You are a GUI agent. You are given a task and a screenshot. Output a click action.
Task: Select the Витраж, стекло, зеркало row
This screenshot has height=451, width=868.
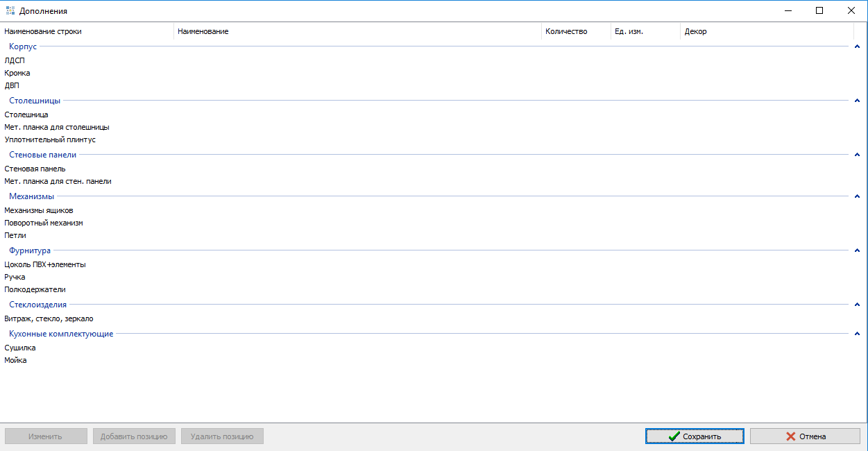click(x=49, y=318)
